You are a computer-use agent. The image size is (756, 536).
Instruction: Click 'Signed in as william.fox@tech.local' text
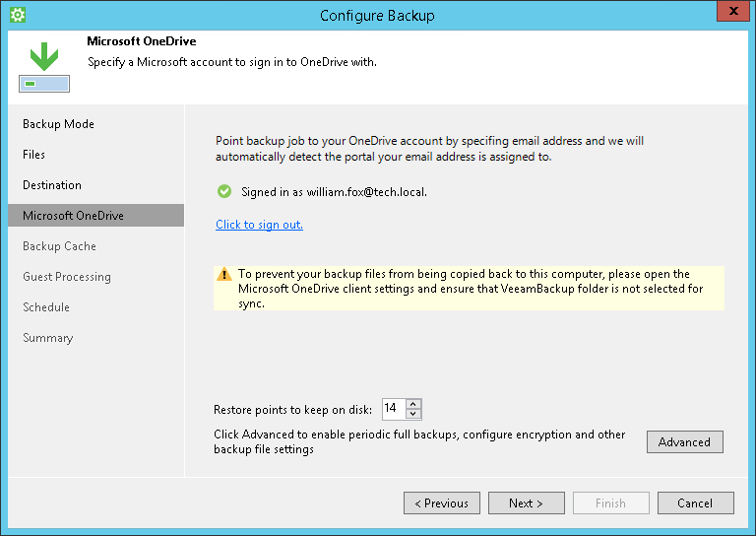pyautogui.click(x=334, y=192)
